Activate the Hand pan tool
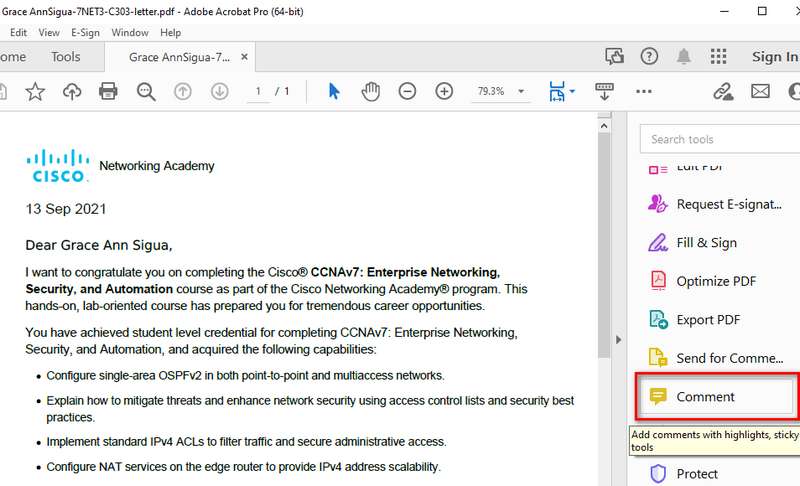Viewport: 800px width, 486px height. click(371, 91)
